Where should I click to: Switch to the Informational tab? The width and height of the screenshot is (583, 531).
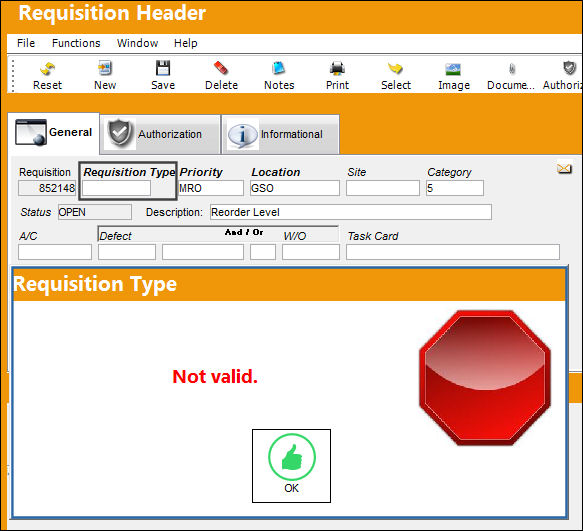[280, 134]
